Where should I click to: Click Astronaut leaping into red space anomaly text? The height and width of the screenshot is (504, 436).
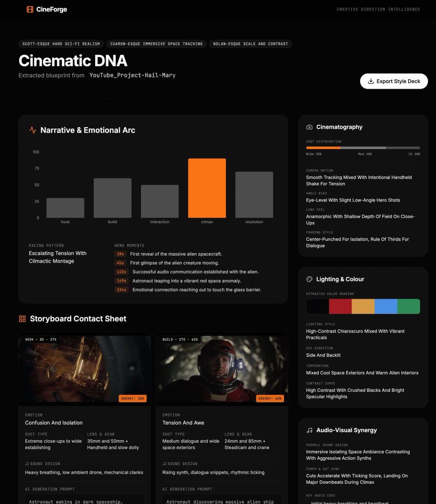(187, 281)
